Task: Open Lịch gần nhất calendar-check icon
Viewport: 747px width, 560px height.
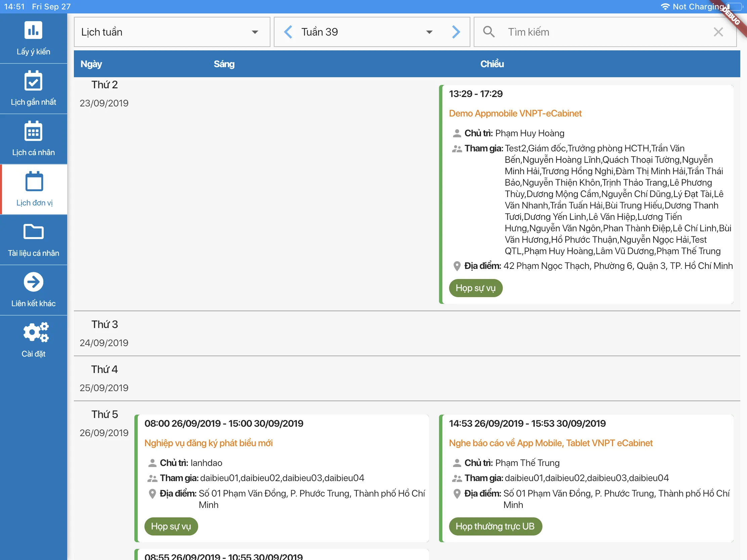Action: coord(34,81)
